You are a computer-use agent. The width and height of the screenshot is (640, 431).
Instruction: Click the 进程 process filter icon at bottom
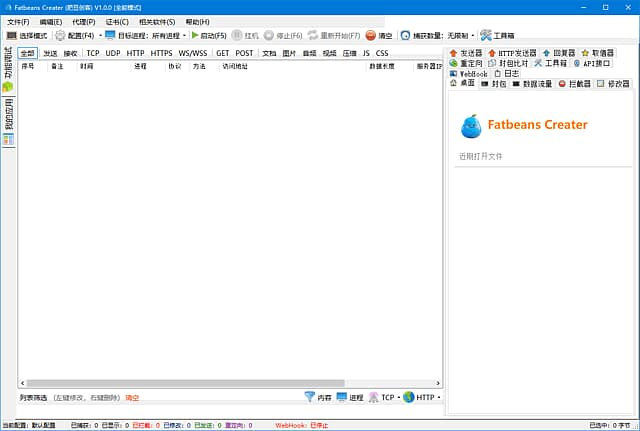click(x=342, y=397)
